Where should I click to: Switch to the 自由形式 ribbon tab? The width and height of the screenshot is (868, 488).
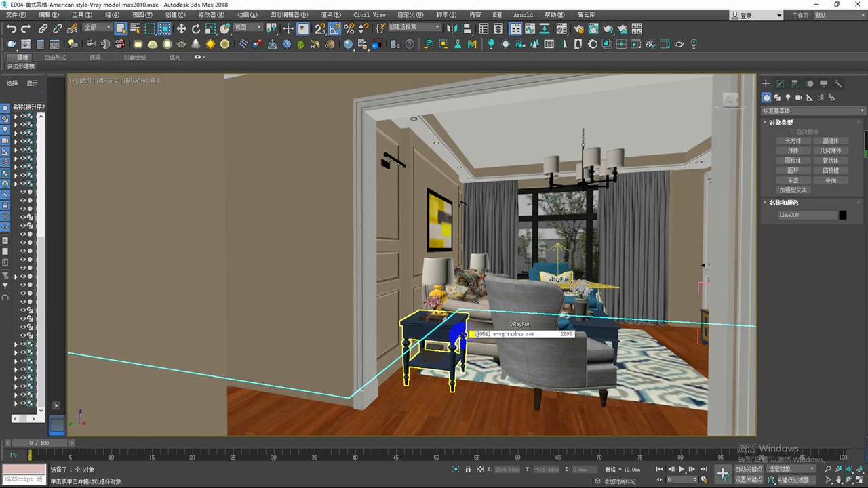55,58
